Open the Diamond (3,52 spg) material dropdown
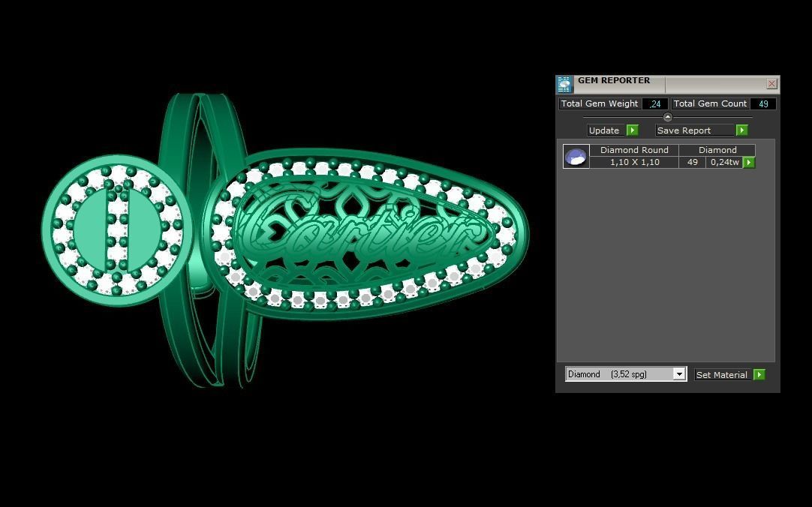812x507 pixels. click(626, 374)
